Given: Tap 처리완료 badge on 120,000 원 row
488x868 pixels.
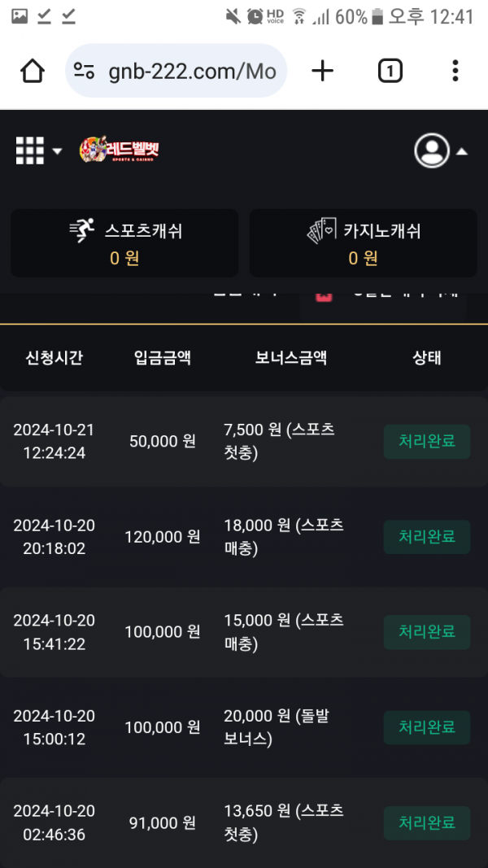Looking at the screenshot, I should [426, 537].
